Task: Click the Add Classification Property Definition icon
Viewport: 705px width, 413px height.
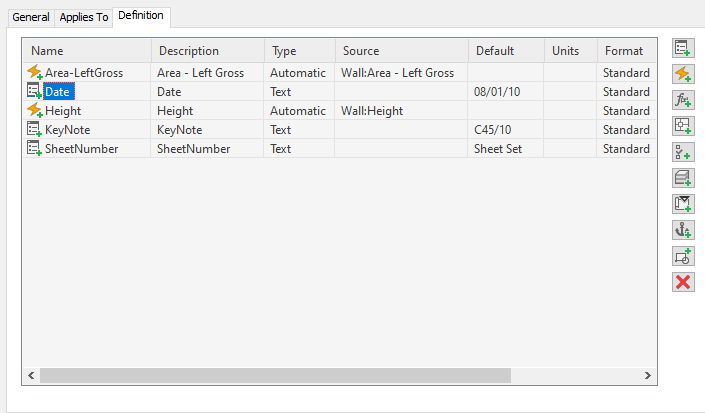Action: [683, 151]
